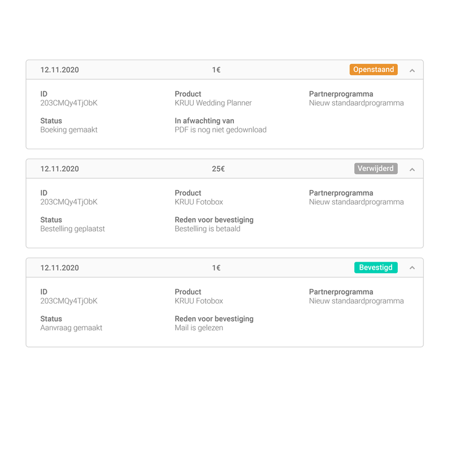The width and height of the screenshot is (452, 476).
Task: Click the KRUU Wedding Planner product name
Action: pos(213,103)
